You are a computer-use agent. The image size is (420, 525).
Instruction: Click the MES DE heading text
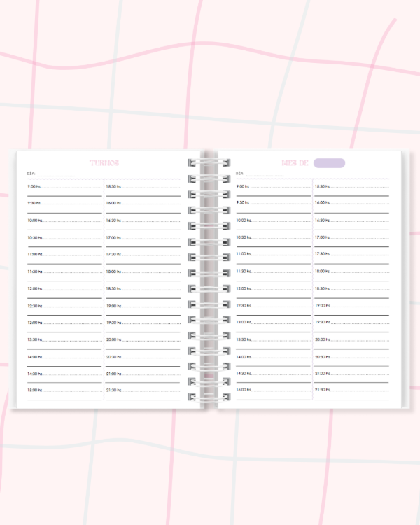[x=295, y=163]
